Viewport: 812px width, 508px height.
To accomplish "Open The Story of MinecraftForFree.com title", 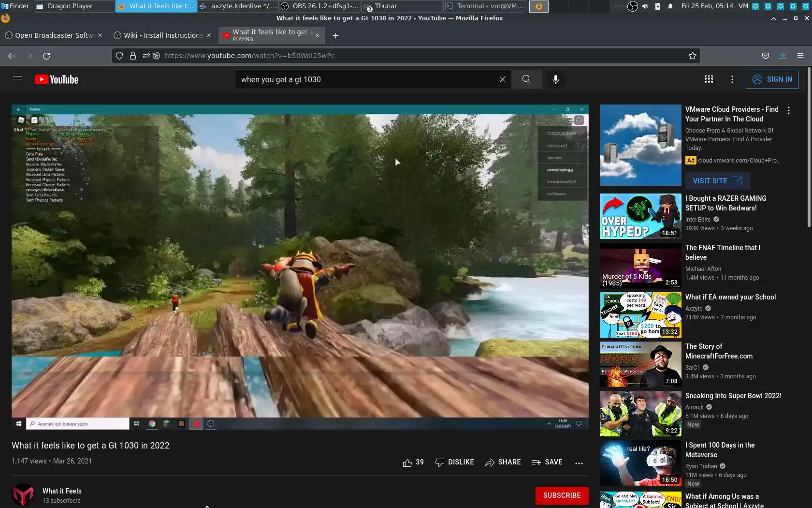I will [719, 351].
